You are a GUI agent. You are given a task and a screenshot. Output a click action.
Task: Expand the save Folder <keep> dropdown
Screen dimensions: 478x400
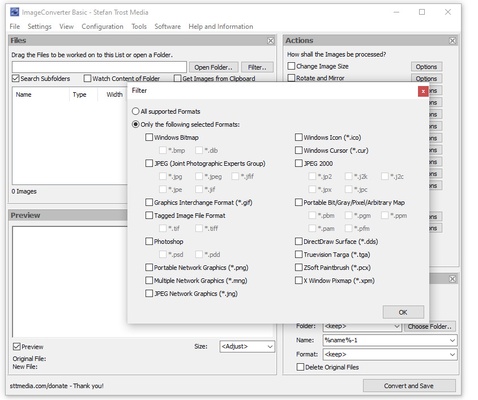pyautogui.click(x=362, y=326)
